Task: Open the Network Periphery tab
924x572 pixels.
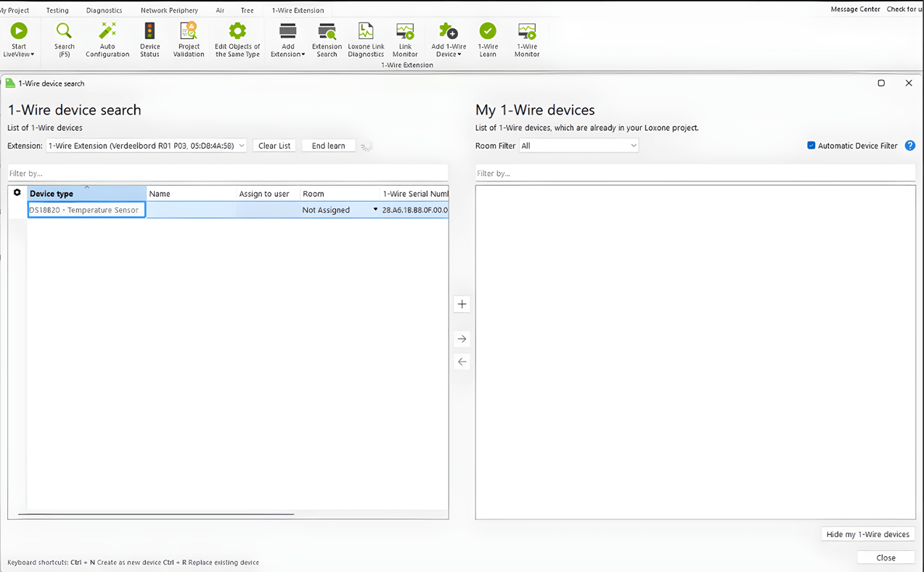Action: click(169, 10)
